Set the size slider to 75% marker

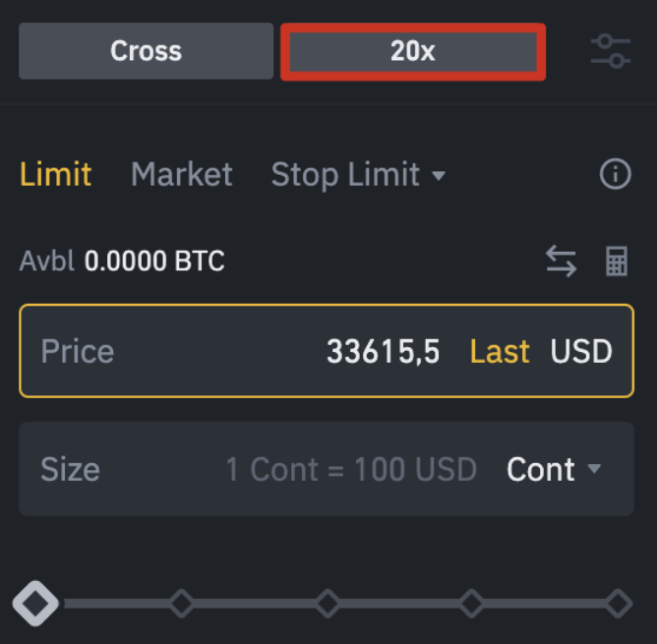click(472, 603)
